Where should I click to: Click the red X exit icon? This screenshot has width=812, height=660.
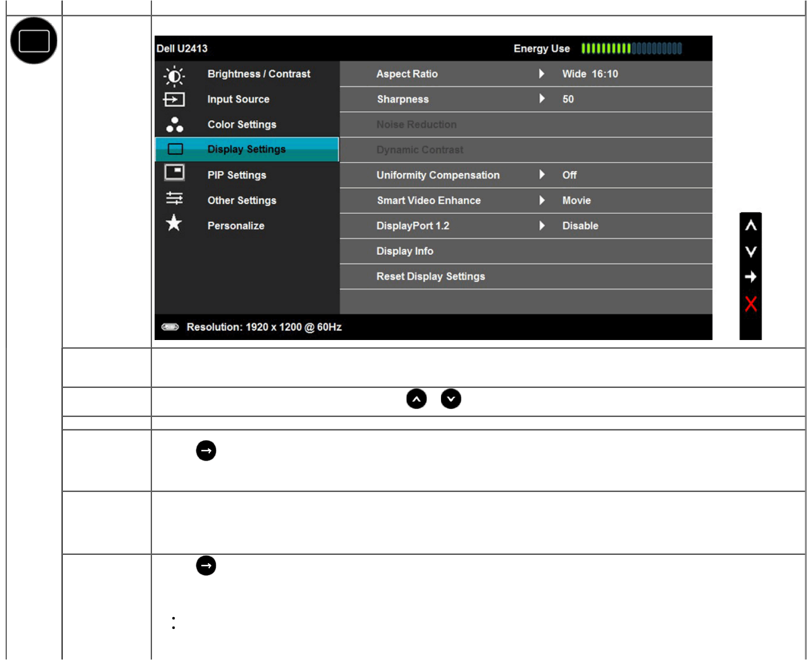(751, 304)
